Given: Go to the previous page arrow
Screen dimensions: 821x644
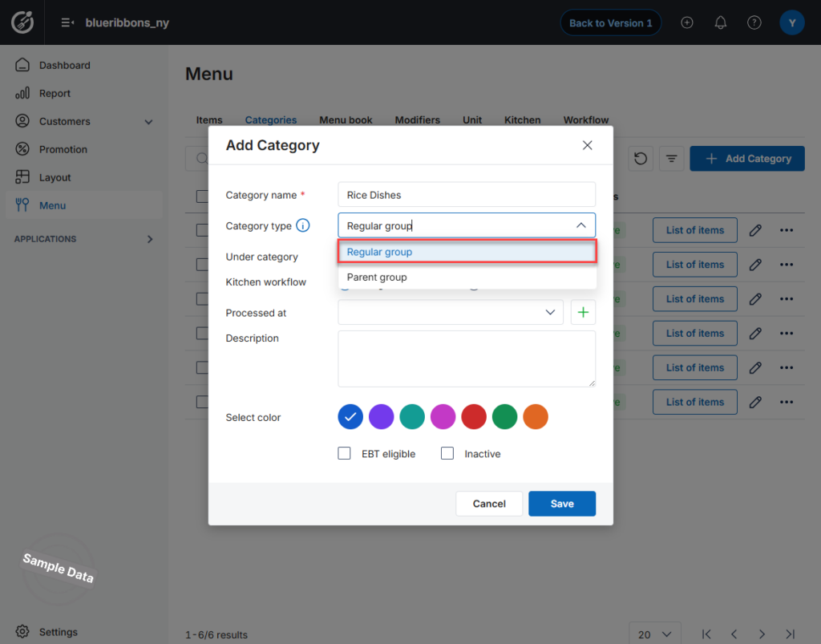Looking at the screenshot, I should click(x=734, y=634).
